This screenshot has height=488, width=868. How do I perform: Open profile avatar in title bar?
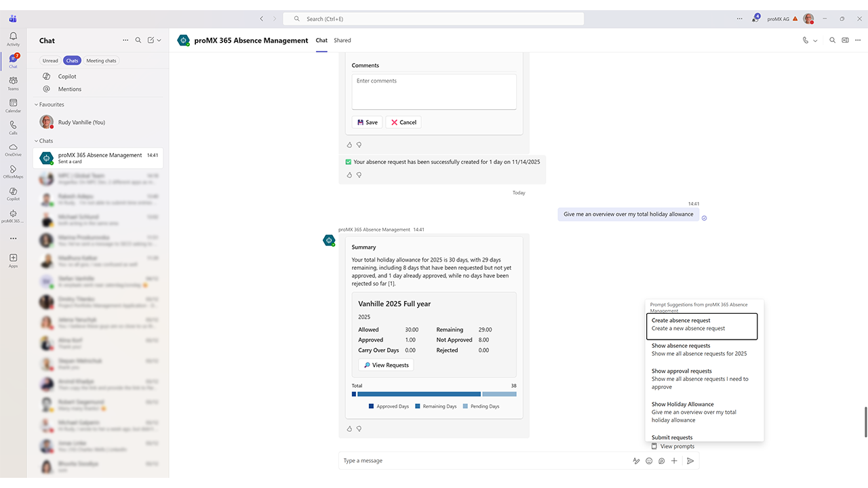[x=808, y=19]
